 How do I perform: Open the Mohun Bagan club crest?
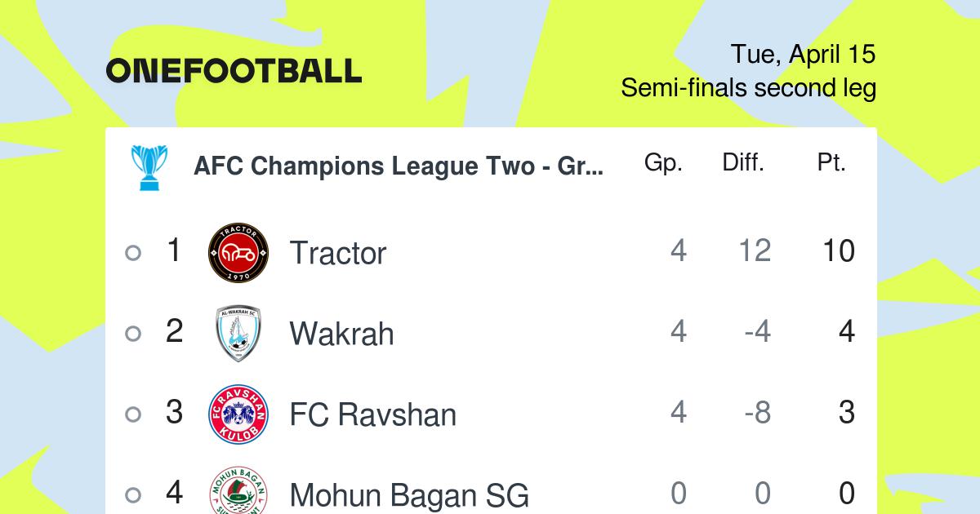(x=238, y=490)
